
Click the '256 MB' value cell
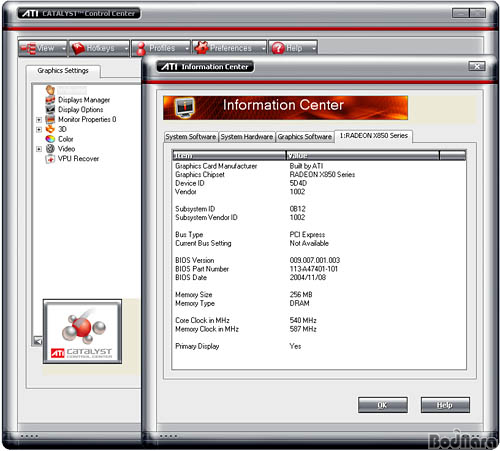point(301,294)
